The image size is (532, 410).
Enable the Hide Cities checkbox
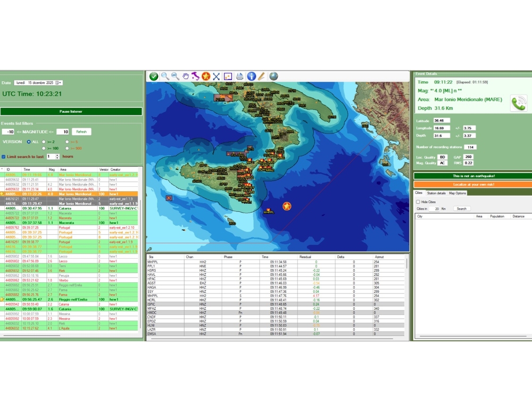(x=418, y=202)
